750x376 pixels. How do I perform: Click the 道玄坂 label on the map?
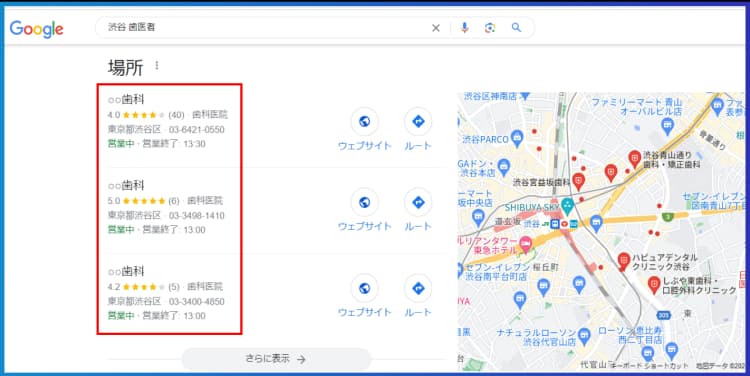click(507, 221)
